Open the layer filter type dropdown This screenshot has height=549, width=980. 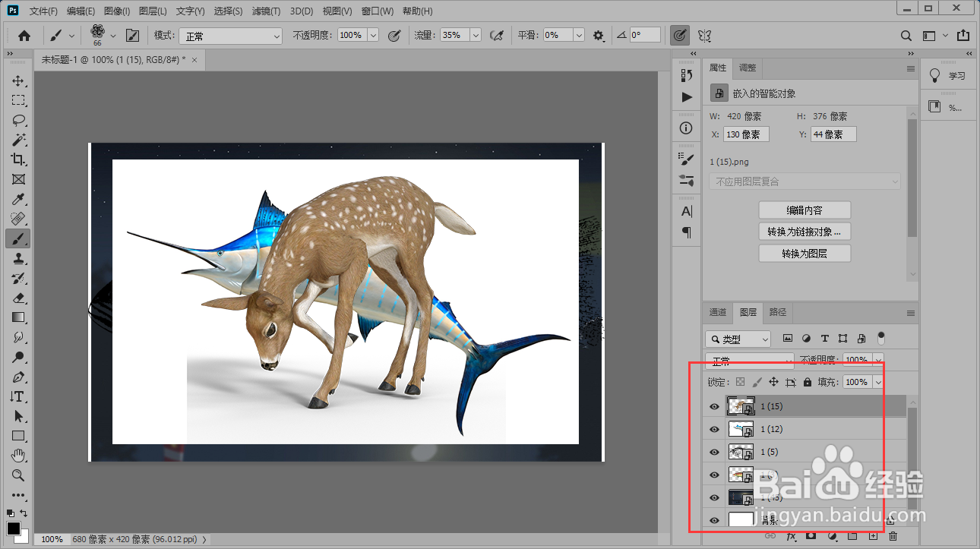point(738,339)
